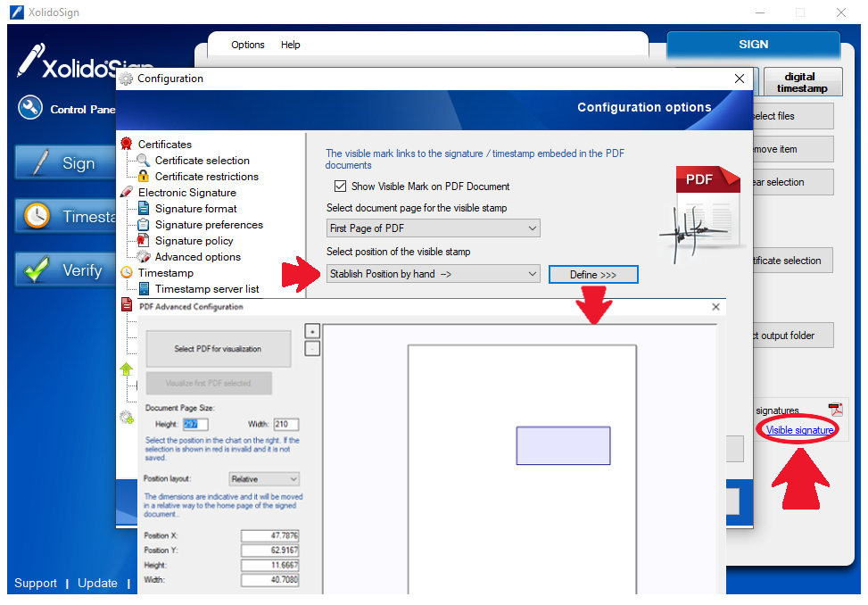
Task: Click Certificate selection button in main window
Action: pos(793,261)
